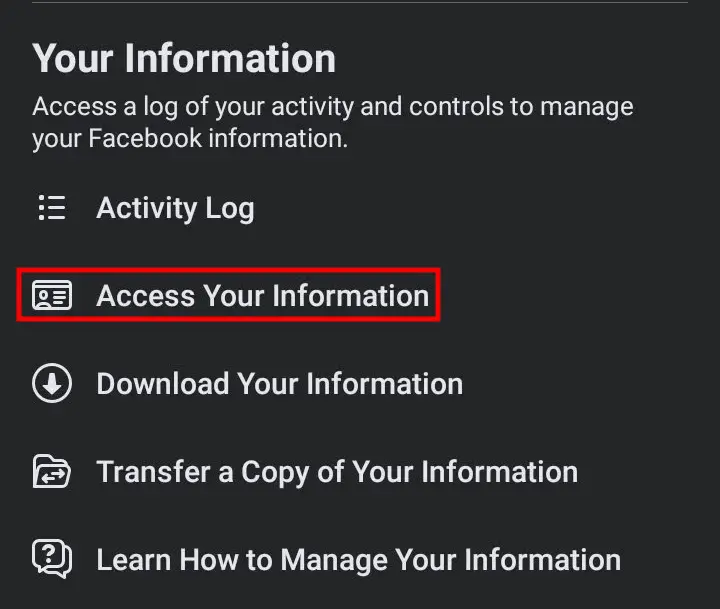Viewport: 720px width, 609px height.
Task: Click the words Copy of Your Information
Action: [410, 473]
